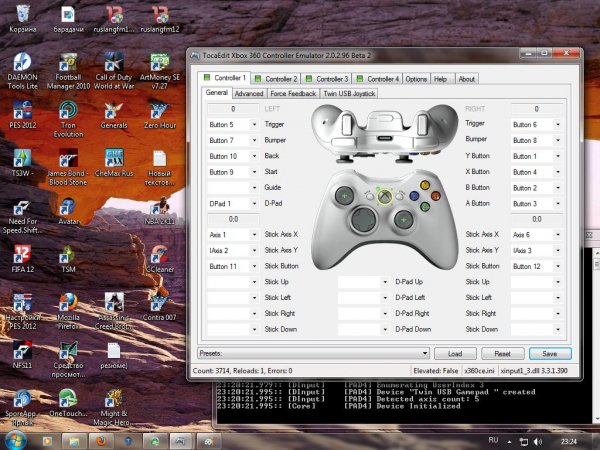Viewport: 600px width, 450px height.
Task: Open the Presets combo box
Action: point(313,354)
